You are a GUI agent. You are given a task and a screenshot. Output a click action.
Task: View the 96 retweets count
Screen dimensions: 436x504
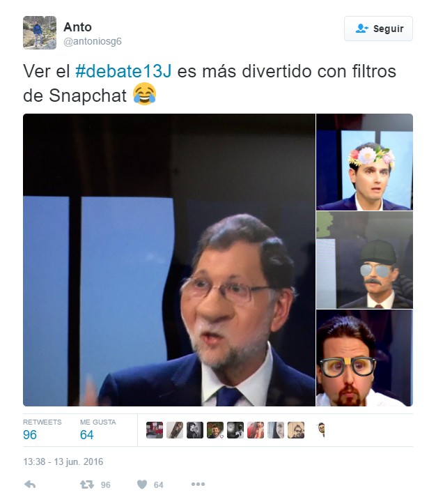(30, 434)
